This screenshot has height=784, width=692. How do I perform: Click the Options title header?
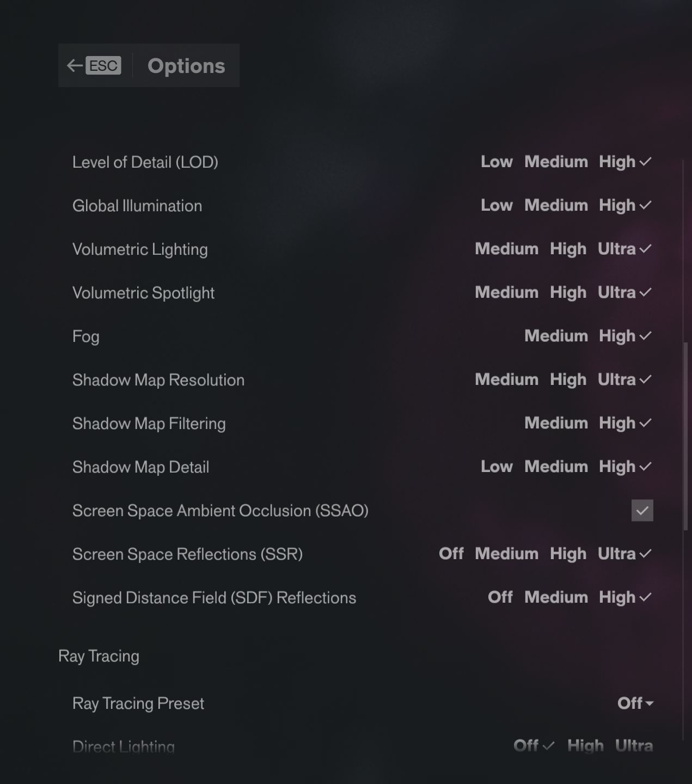tap(186, 66)
